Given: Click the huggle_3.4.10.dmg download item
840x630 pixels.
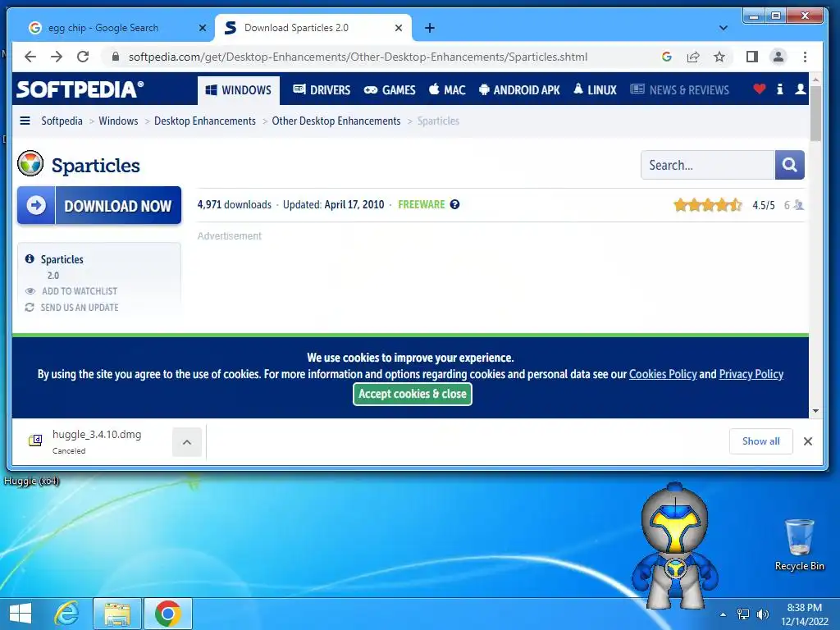Looking at the screenshot, I should pos(97,441).
